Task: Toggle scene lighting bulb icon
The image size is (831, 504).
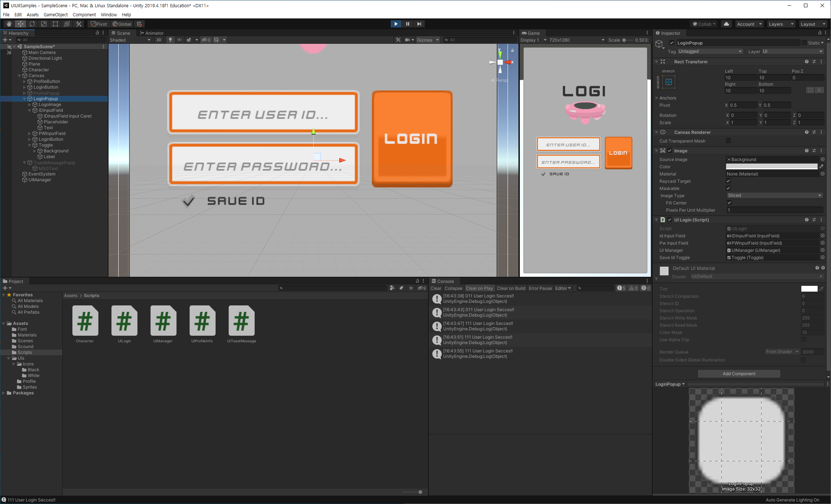Action: pyautogui.click(x=170, y=40)
